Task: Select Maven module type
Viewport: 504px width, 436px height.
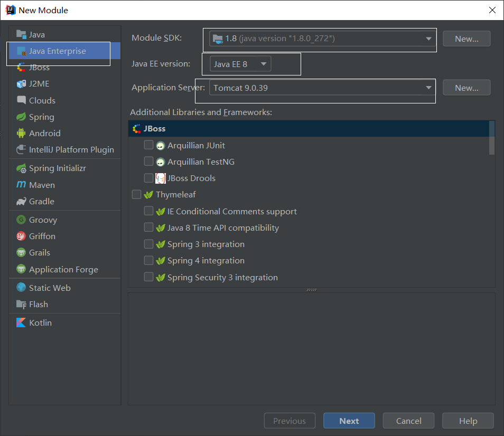Action: tap(64, 185)
